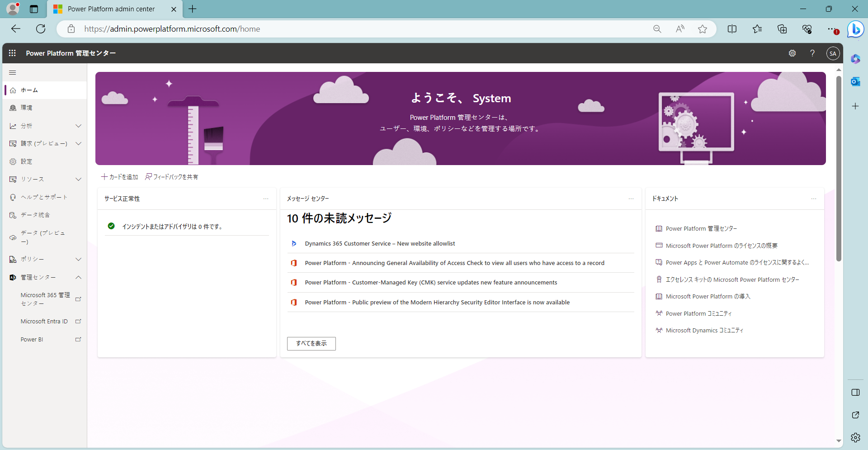
Task: Open サービス正常性 card more options
Action: click(x=266, y=199)
